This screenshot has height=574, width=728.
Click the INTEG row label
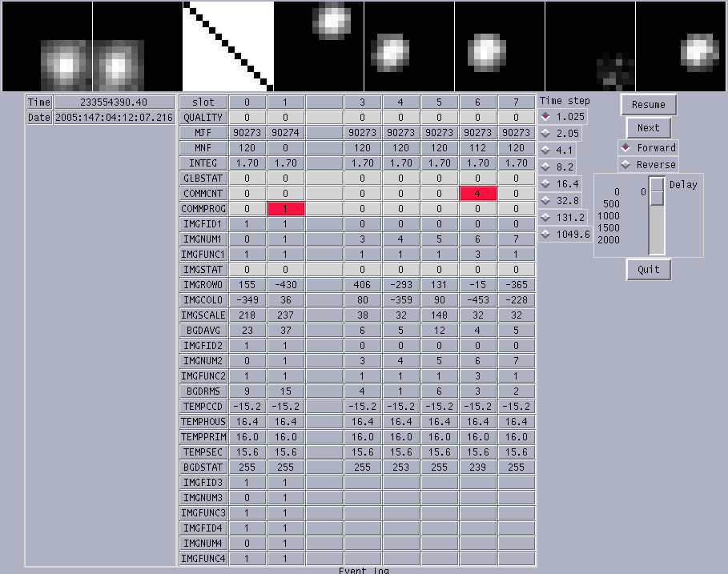pyautogui.click(x=203, y=163)
